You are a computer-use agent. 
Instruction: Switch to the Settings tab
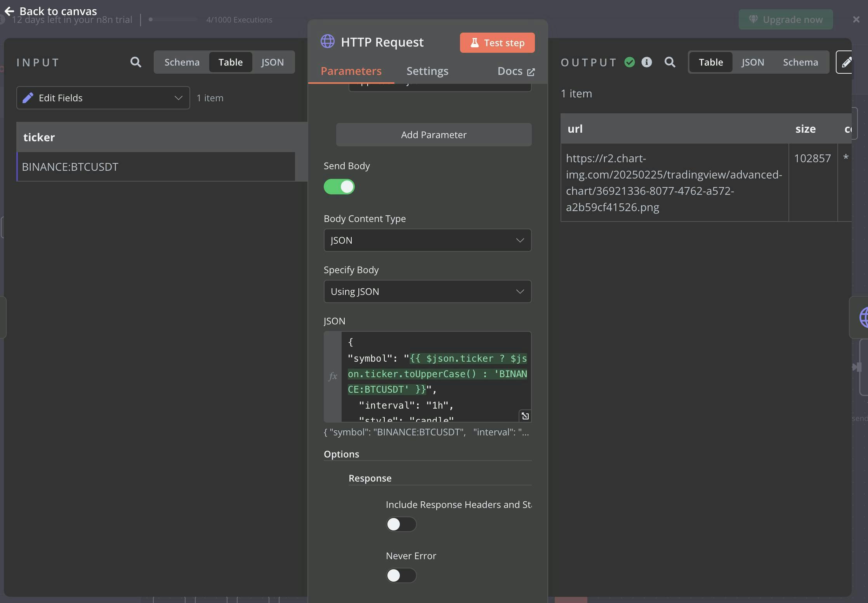point(427,71)
